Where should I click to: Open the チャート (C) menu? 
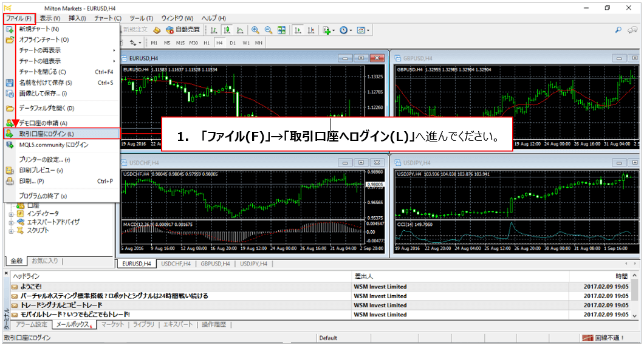[108, 18]
